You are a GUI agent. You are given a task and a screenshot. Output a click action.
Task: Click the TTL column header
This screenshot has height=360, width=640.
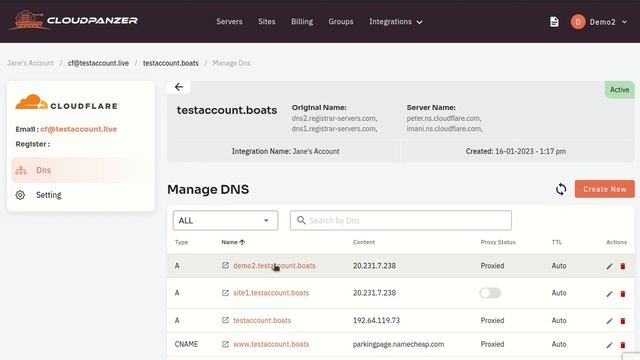557,242
